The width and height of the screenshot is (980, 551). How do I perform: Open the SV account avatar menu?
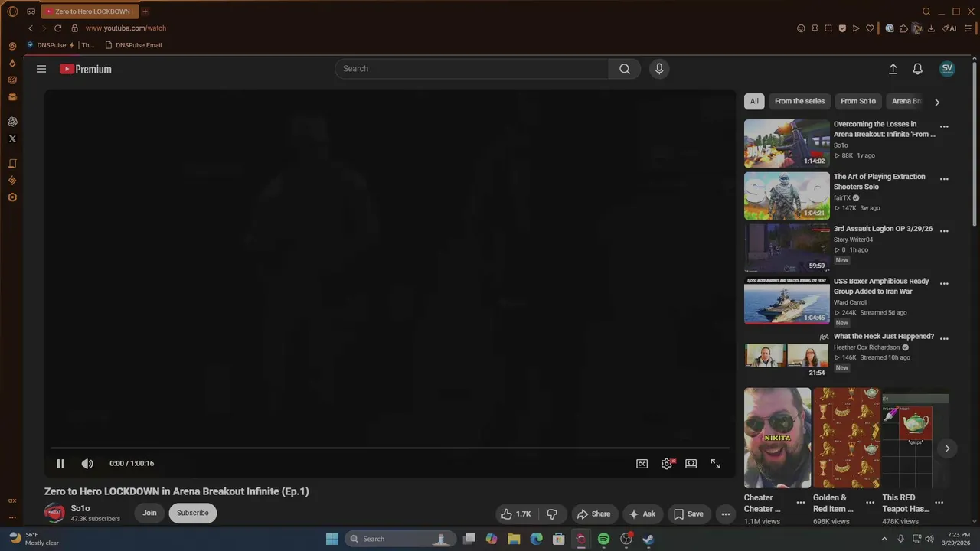pyautogui.click(x=947, y=69)
